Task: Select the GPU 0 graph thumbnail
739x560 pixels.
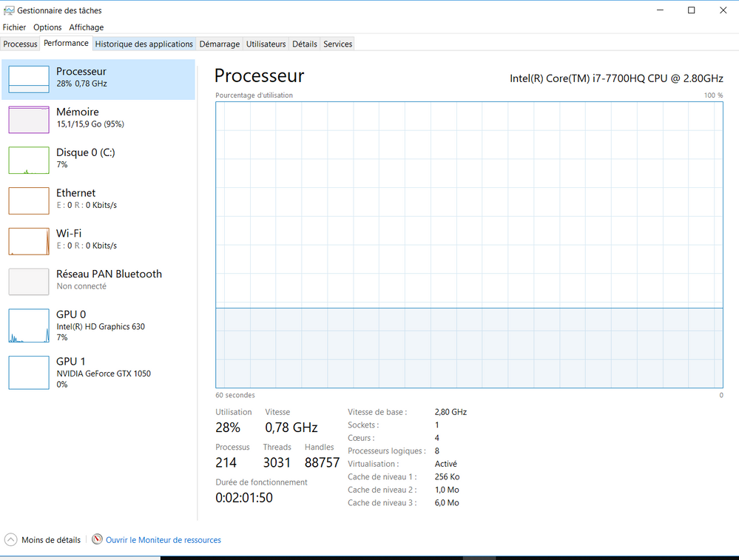Action: pyautogui.click(x=29, y=325)
